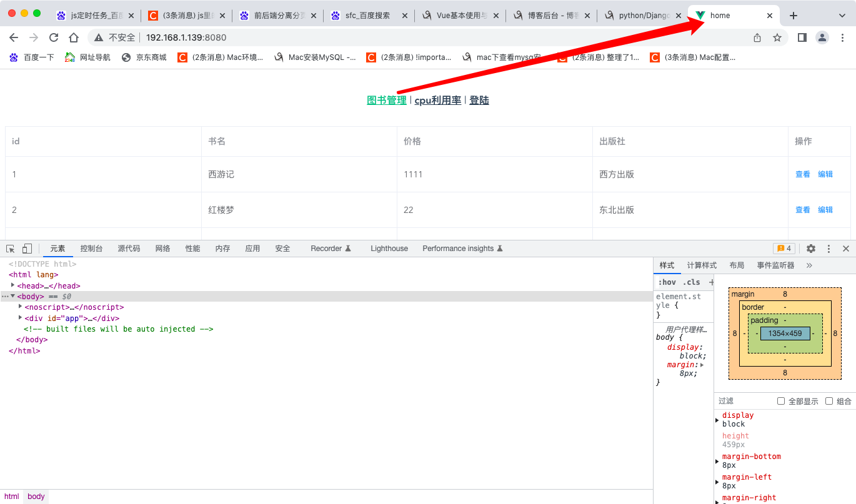Click the 过滤 filter input field
Viewport: 856px width, 504px height.
[744, 401]
